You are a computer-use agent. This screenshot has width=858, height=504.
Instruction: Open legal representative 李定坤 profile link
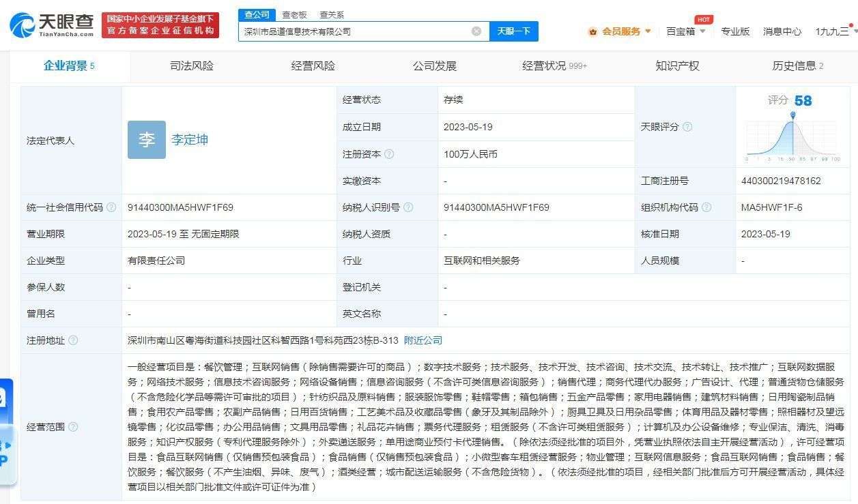190,140
